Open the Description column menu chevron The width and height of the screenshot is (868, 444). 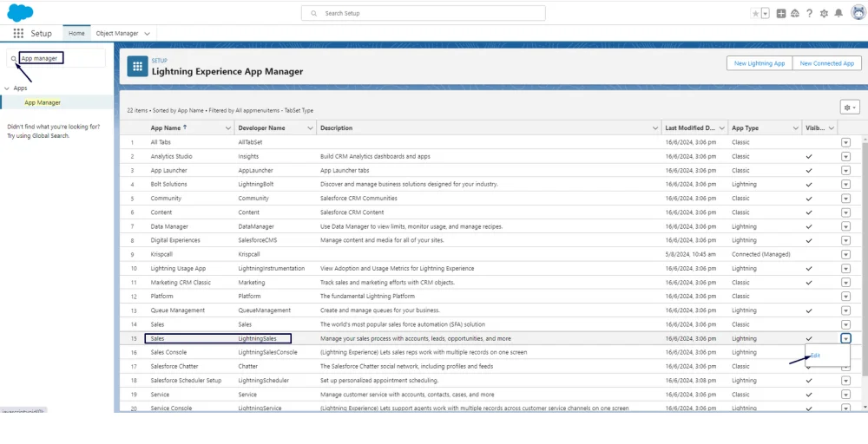655,127
